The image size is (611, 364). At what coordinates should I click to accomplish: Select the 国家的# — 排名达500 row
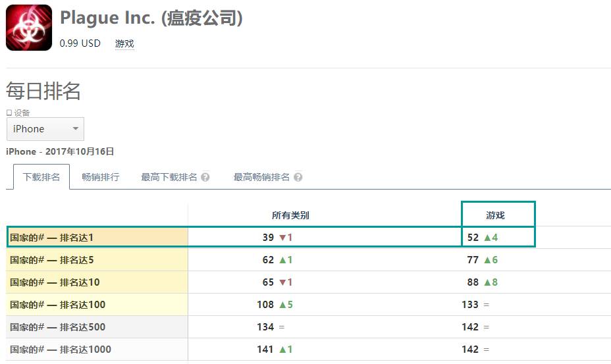pyautogui.click(x=57, y=327)
